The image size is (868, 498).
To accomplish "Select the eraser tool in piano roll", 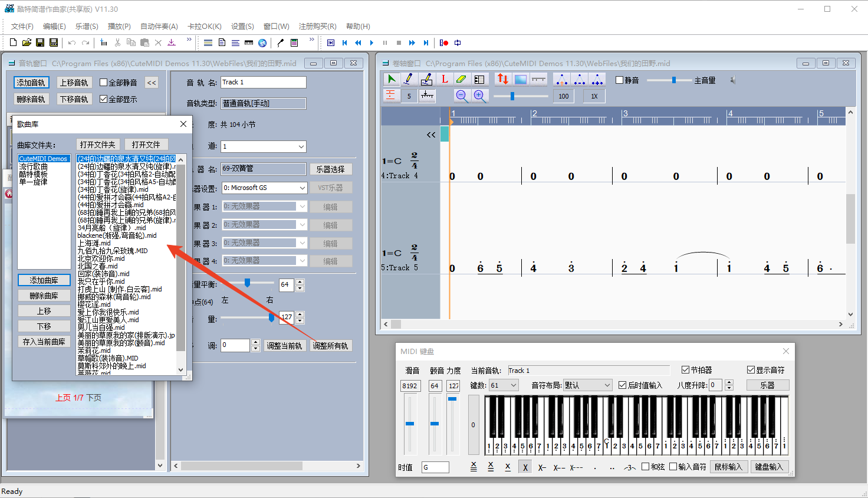I will click(x=462, y=79).
